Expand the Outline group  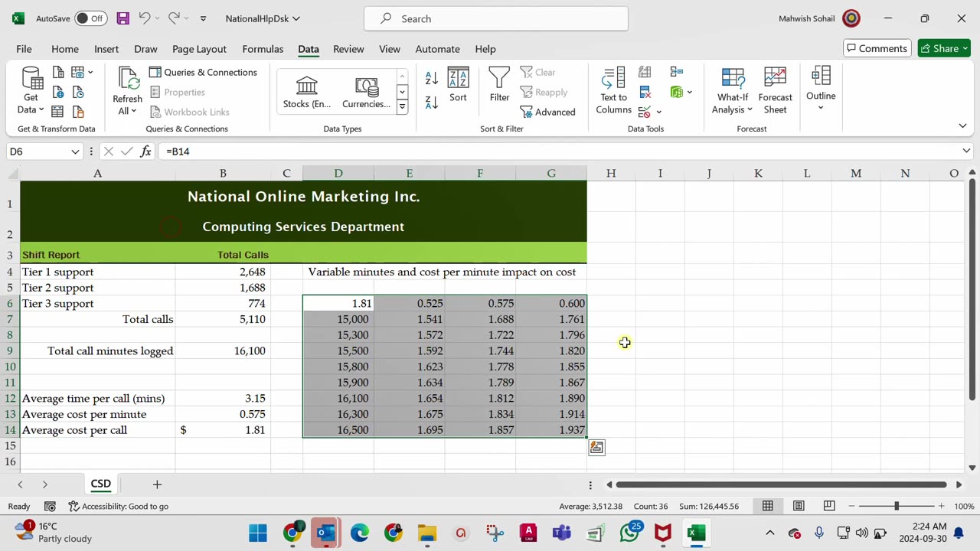point(821,88)
